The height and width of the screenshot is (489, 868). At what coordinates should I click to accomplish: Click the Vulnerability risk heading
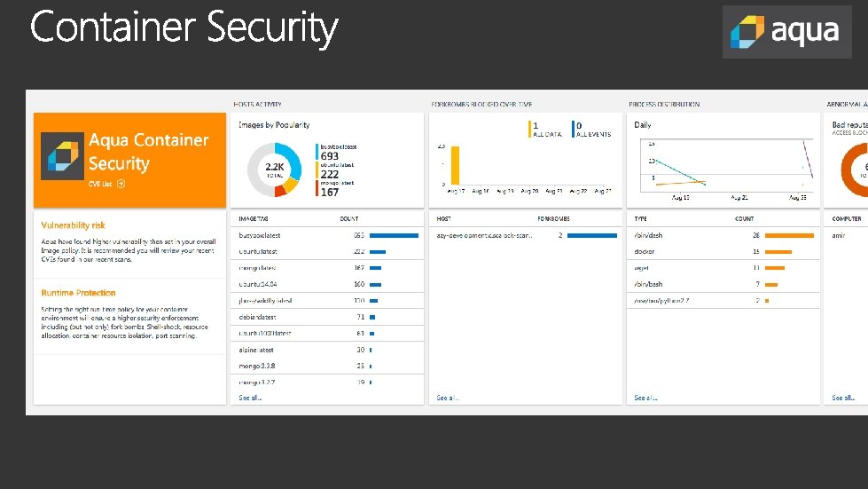73,225
